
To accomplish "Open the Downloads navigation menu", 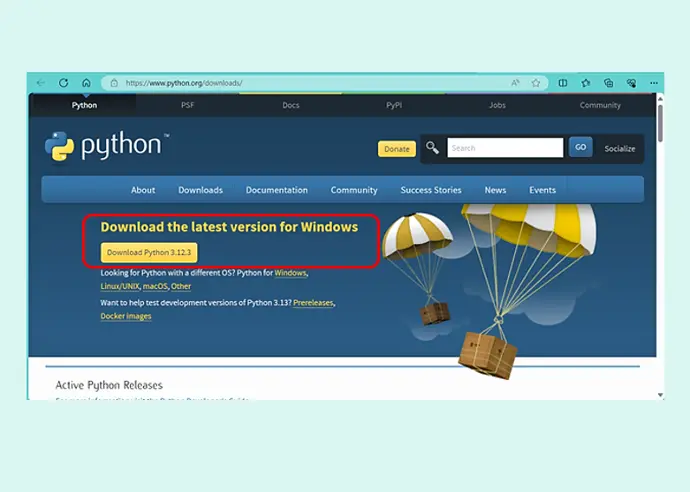I will pos(200,190).
